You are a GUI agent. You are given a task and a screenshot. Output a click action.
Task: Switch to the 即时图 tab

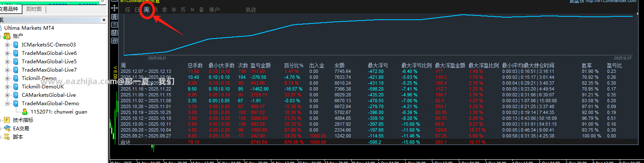pos(34,9)
